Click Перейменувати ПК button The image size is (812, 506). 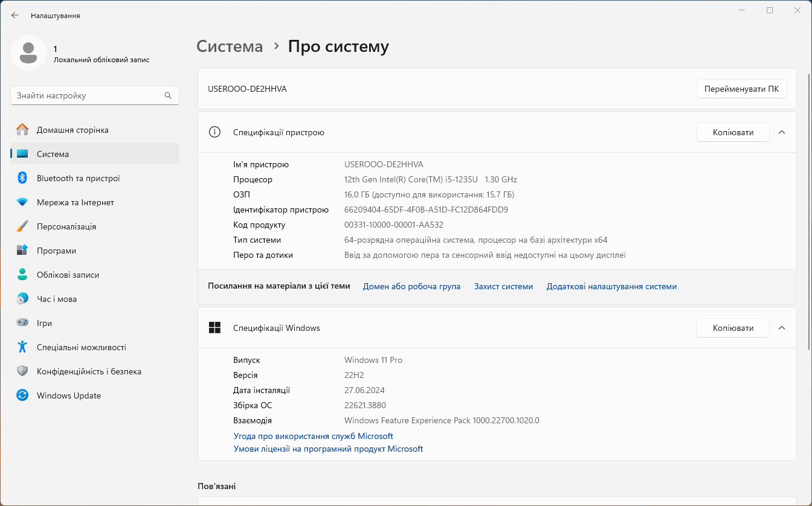pyautogui.click(x=741, y=89)
